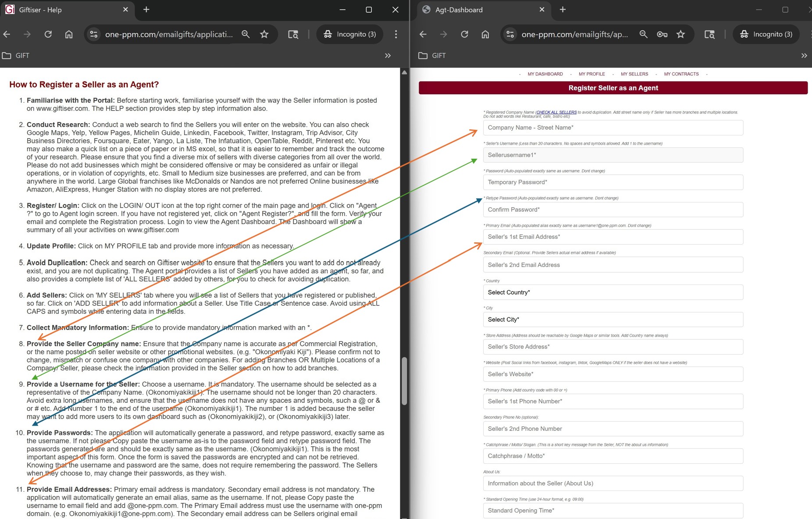812x519 pixels.
Task: Click the home icon in left browser
Action: click(x=69, y=34)
